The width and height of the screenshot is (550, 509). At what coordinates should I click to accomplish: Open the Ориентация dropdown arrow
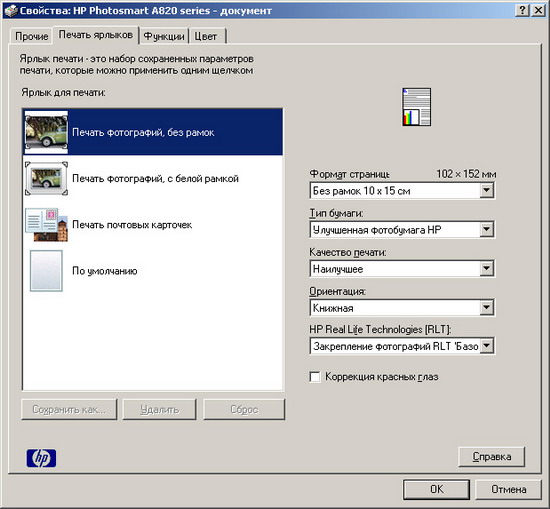(x=486, y=308)
